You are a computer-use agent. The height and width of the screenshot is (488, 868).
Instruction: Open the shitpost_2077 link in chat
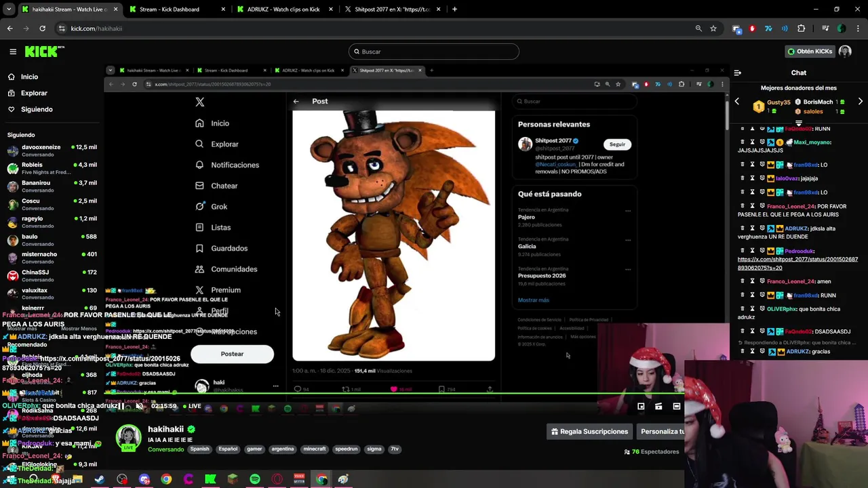click(x=797, y=263)
